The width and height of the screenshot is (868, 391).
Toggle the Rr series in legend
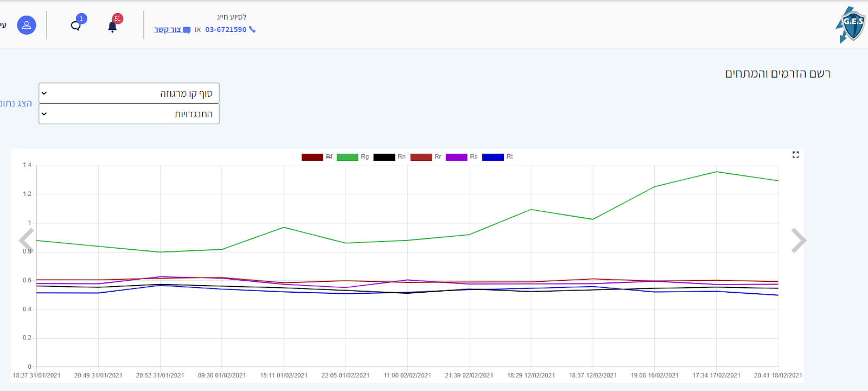point(426,157)
